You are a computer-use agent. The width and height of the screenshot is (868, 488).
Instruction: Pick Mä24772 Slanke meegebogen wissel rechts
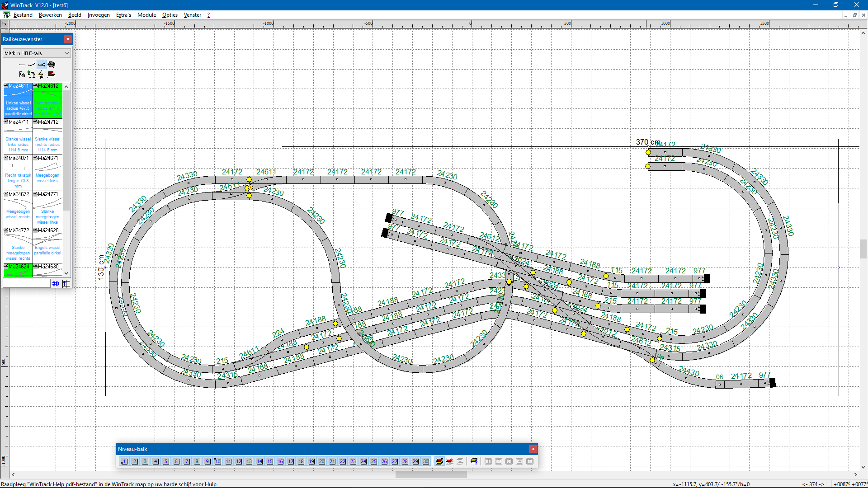pyautogui.click(x=18, y=245)
